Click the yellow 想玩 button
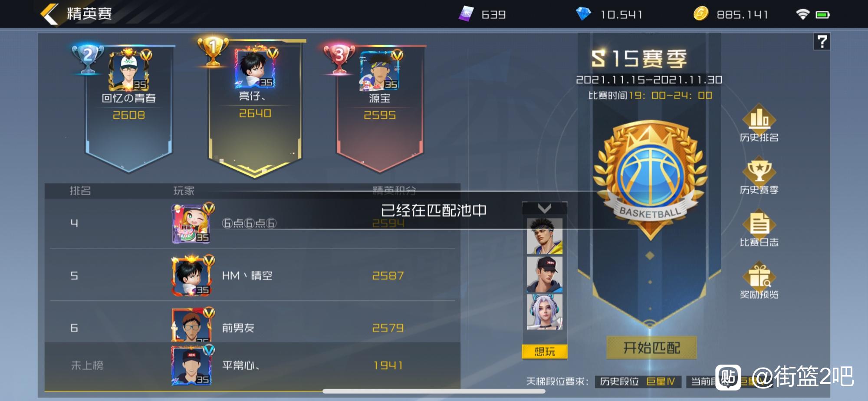The height and width of the screenshot is (401, 868). coord(544,352)
